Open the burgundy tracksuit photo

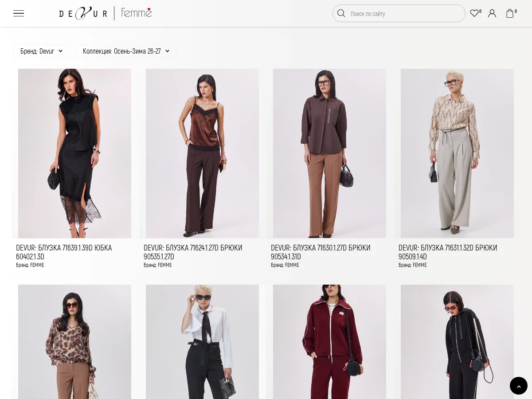(x=329, y=342)
